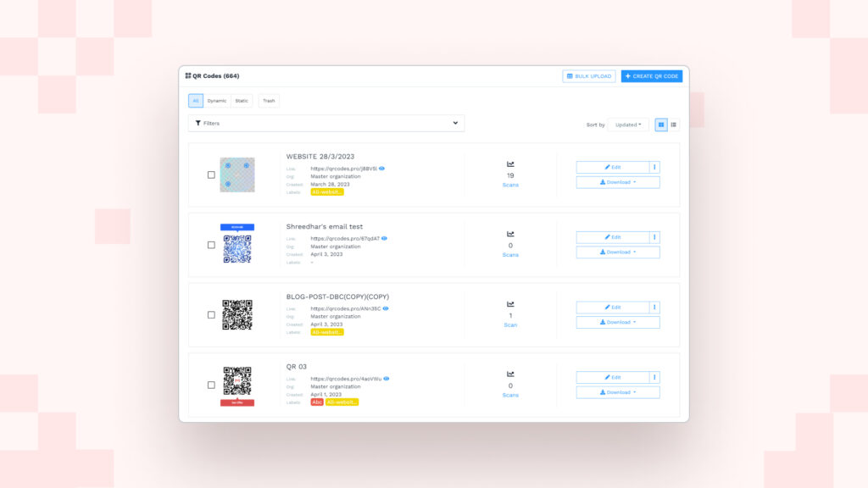
Task: Click the filter funnel icon
Action: point(198,123)
